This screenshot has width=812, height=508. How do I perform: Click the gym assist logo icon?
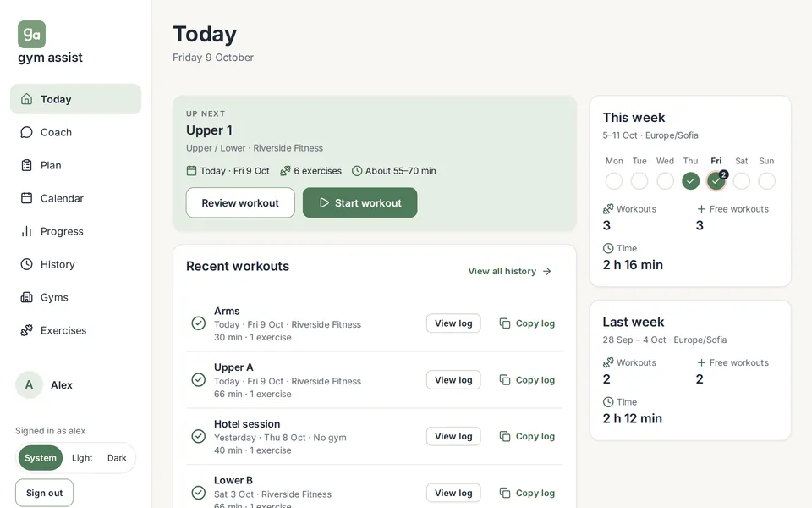point(31,34)
